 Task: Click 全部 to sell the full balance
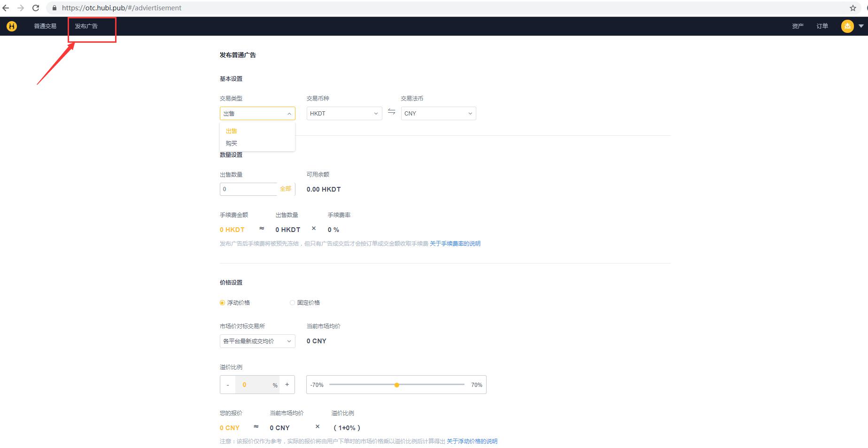pos(286,189)
